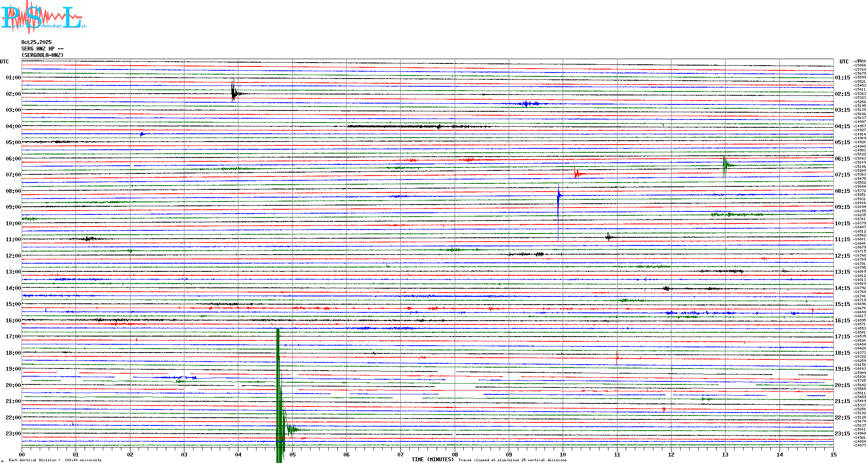Click minute marker 10 on bottom axis

tap(563, 455)
